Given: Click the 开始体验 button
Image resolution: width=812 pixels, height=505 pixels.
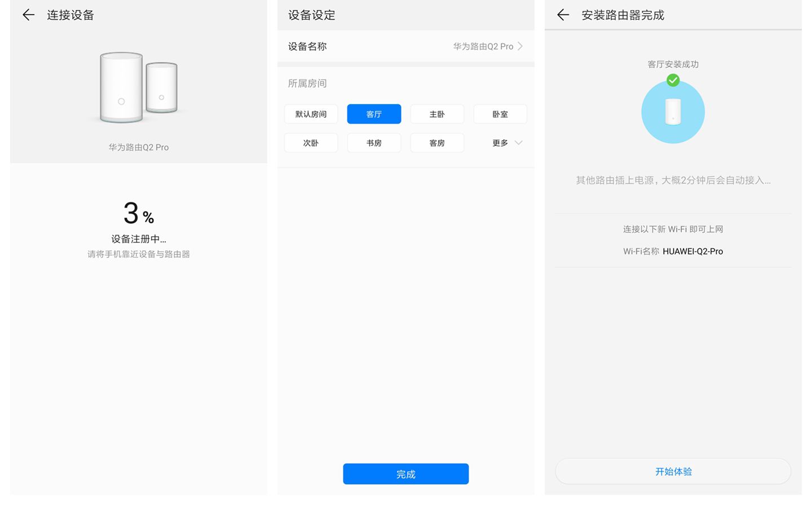Looking at the screenshot, I should tap(673, 471).
